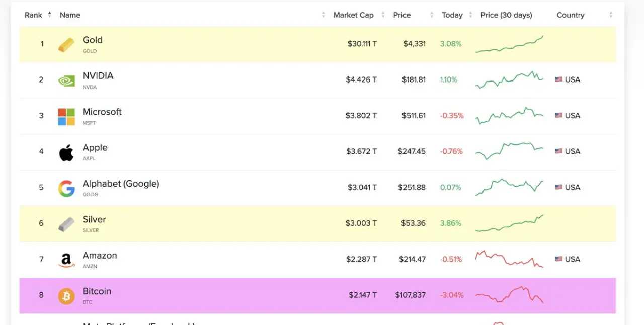Sort by Country column header
Screen dimensions: 644x325
[570, 15]
